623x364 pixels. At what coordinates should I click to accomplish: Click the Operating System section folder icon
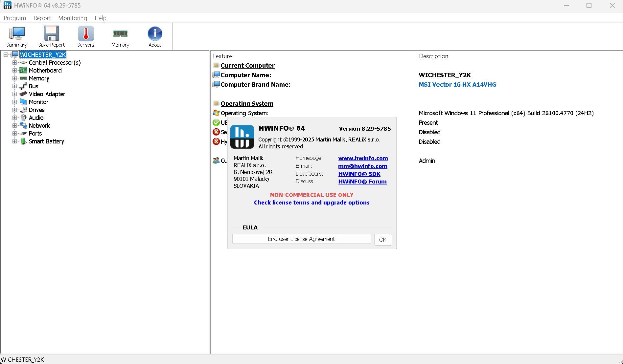[216, 103]
